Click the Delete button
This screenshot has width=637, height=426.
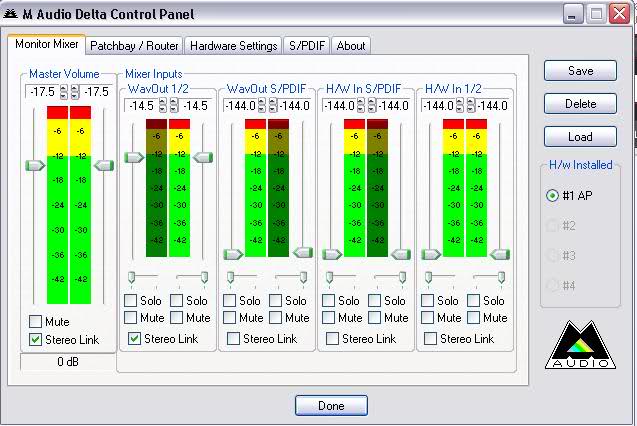point(580,104)
